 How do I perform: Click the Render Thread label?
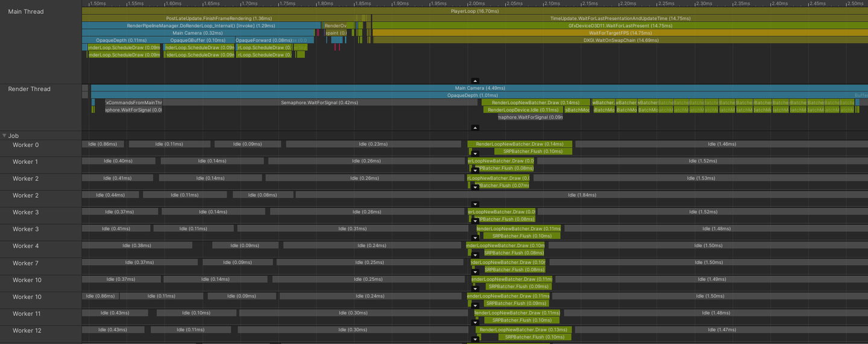pos(29,89)
